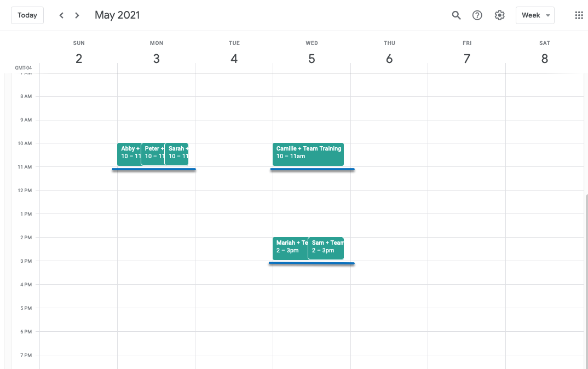
Task: Open the calendar search
Action: tap(456, 15)
